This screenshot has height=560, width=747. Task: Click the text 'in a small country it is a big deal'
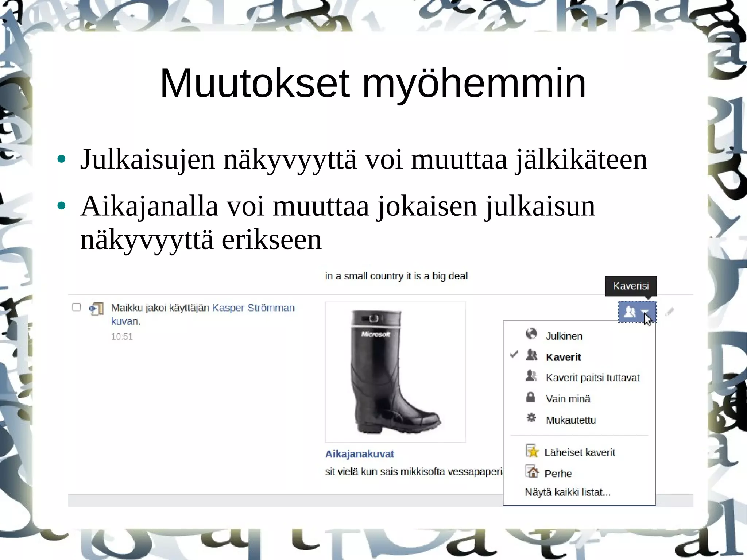click(396, 276)
